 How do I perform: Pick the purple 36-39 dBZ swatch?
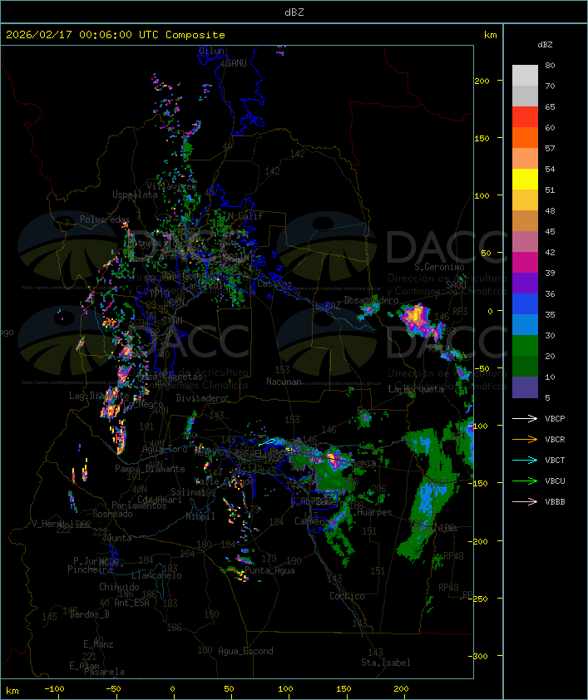point(525,283)
